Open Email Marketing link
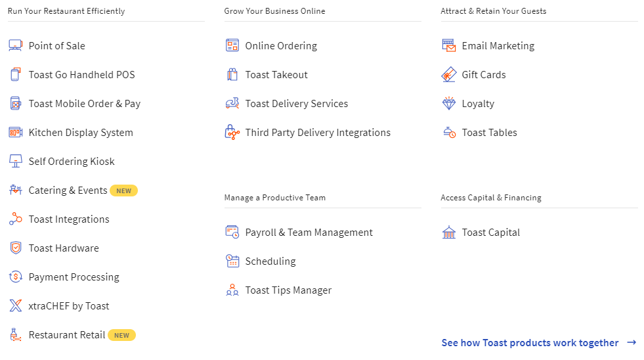This screenshot has width=644, height=360. [498, 45]
